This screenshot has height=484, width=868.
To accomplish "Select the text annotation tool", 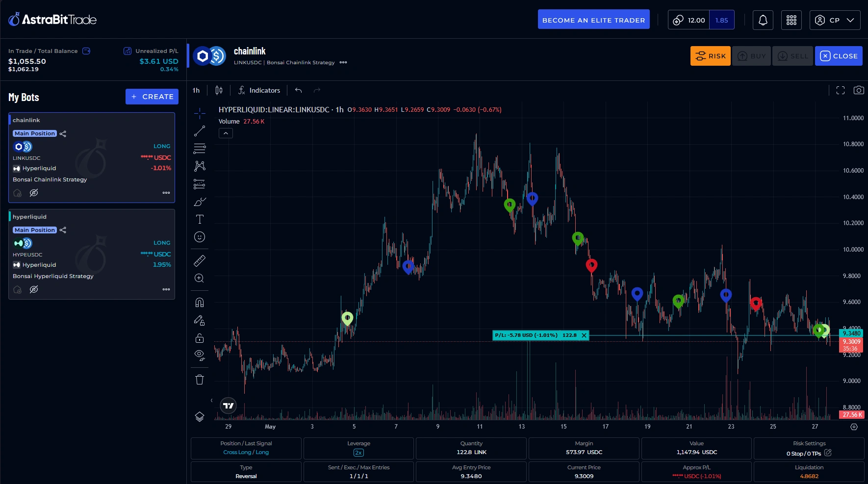I will tap(200, 219).
